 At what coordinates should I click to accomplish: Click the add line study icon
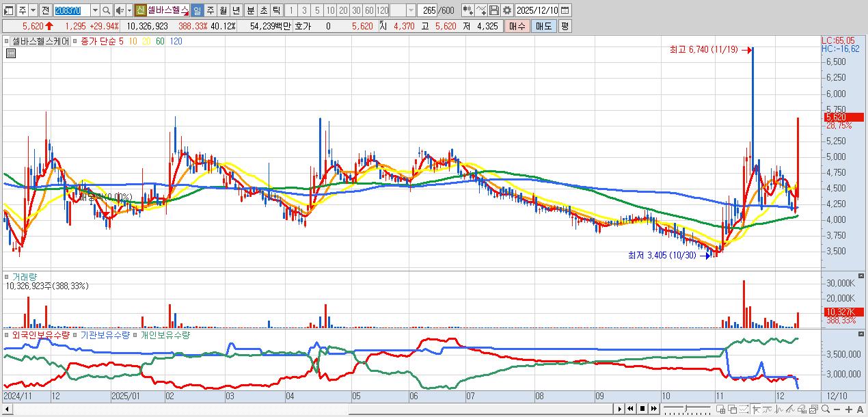pos(481,10)
